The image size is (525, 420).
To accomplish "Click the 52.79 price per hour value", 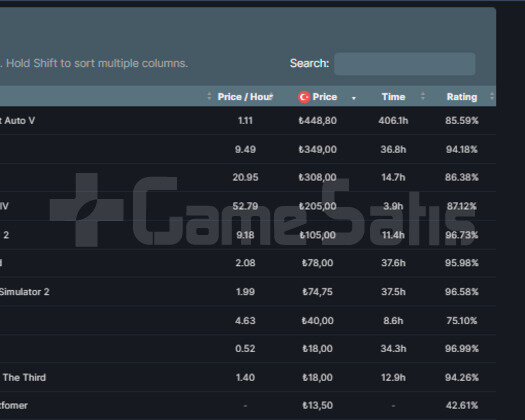I will click(245, 206).
